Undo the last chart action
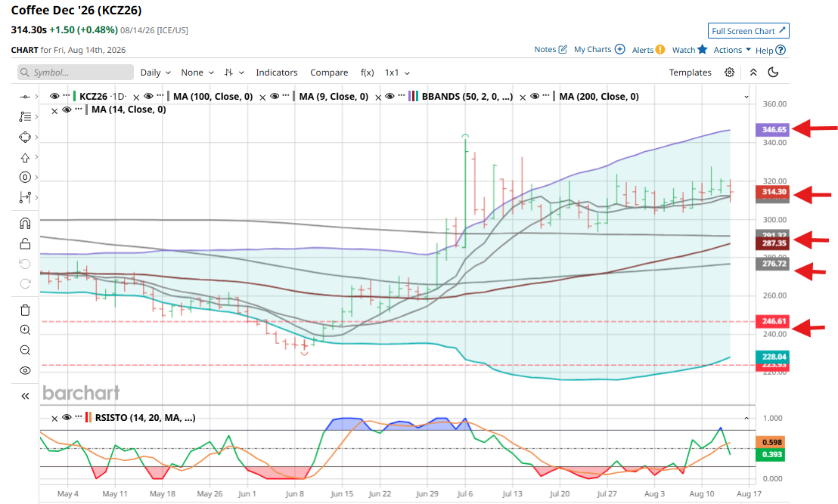 point(25,264)
